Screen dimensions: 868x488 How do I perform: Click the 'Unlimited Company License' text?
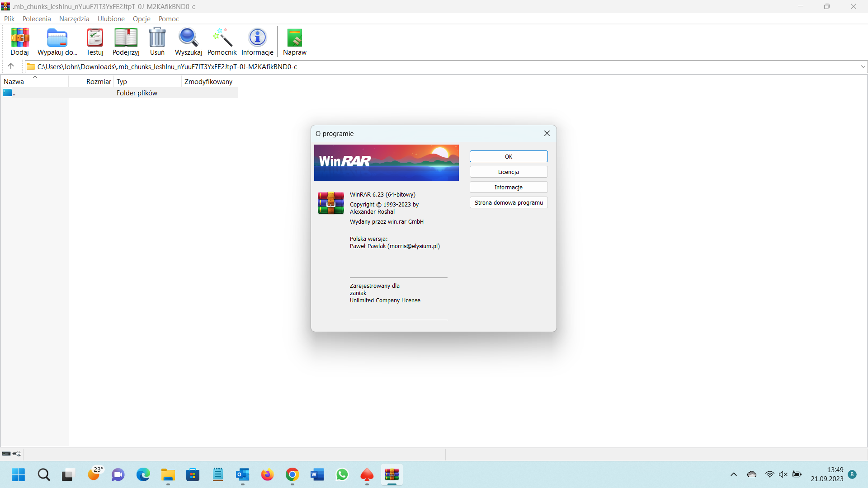tap(385, 300)
